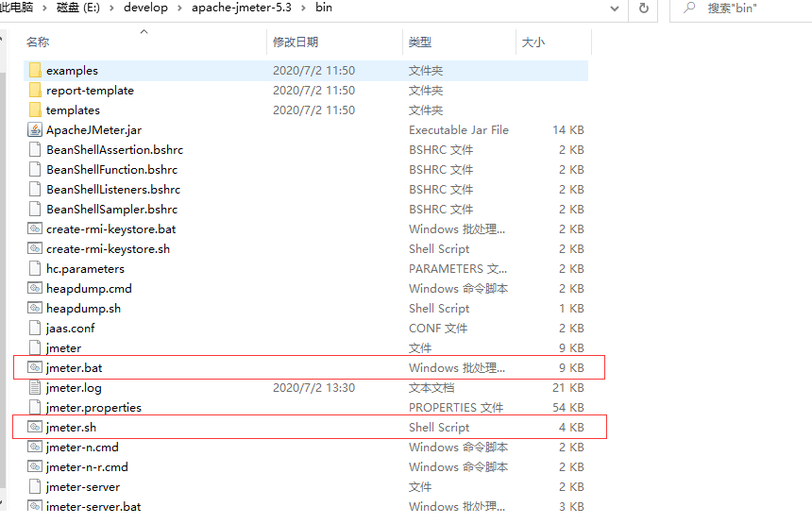The width and height of the screenshot is (812, 524).
Task: Select the jmeter.bat file name
Action: (74, 367)
